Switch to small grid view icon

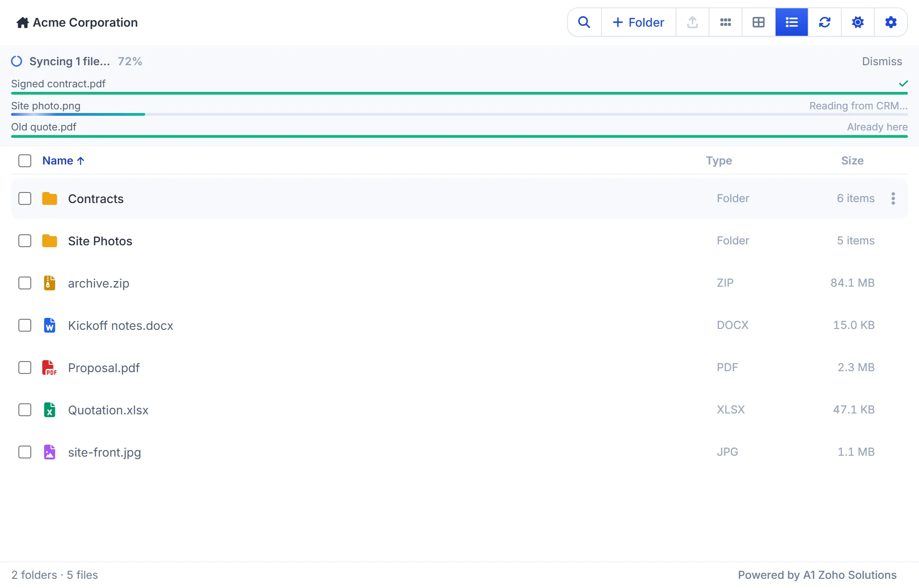[726, 22]
